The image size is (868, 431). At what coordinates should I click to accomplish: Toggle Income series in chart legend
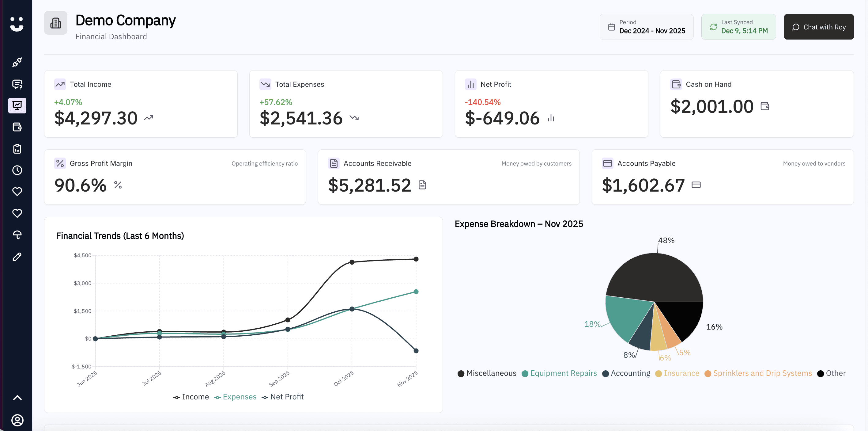coord(191,397)
